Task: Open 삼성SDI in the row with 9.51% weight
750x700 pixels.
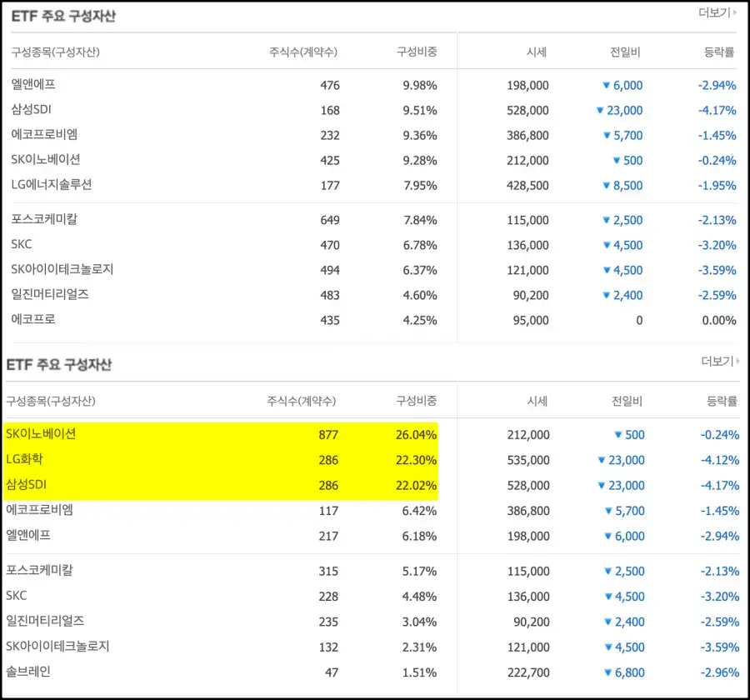Action: [x=31, y=109]
